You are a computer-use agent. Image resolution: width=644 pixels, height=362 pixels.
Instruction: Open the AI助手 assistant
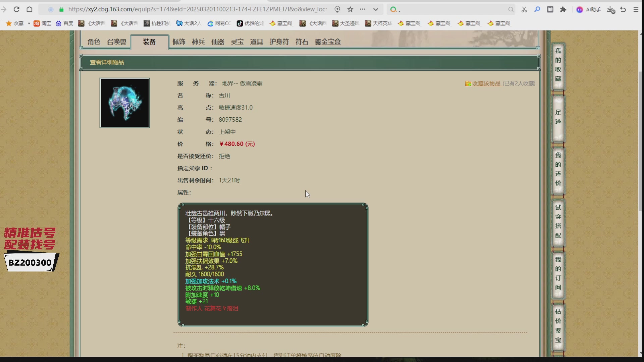click(x=588, y=9)
